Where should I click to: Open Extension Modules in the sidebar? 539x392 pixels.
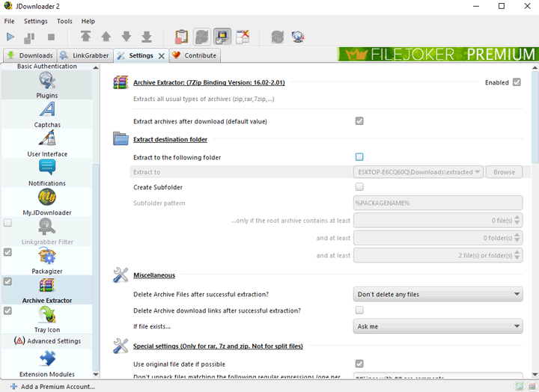pyautogui.click(x=47, y=364)
